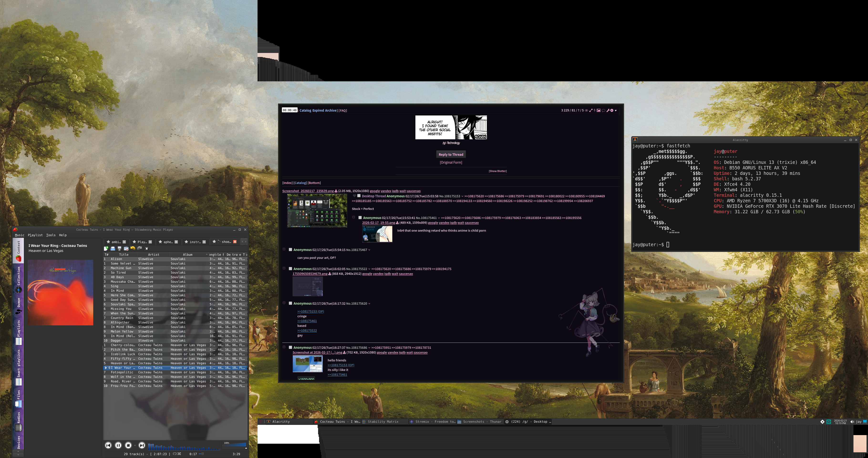The image size is (868, 458).
Task: Open the Playlist menu
Action: tap(35, 235)
